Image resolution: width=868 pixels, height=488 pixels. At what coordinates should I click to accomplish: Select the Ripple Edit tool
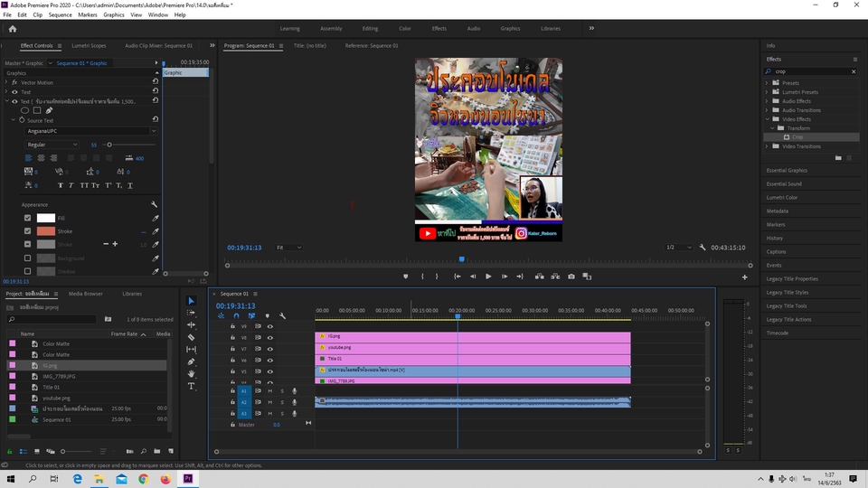pos(191,325)
